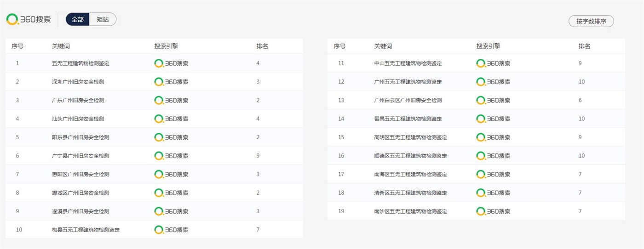Click the 360搜索 icon in row 7
The height and width of the screenshot is (249, 644).
tap(171, 174)
